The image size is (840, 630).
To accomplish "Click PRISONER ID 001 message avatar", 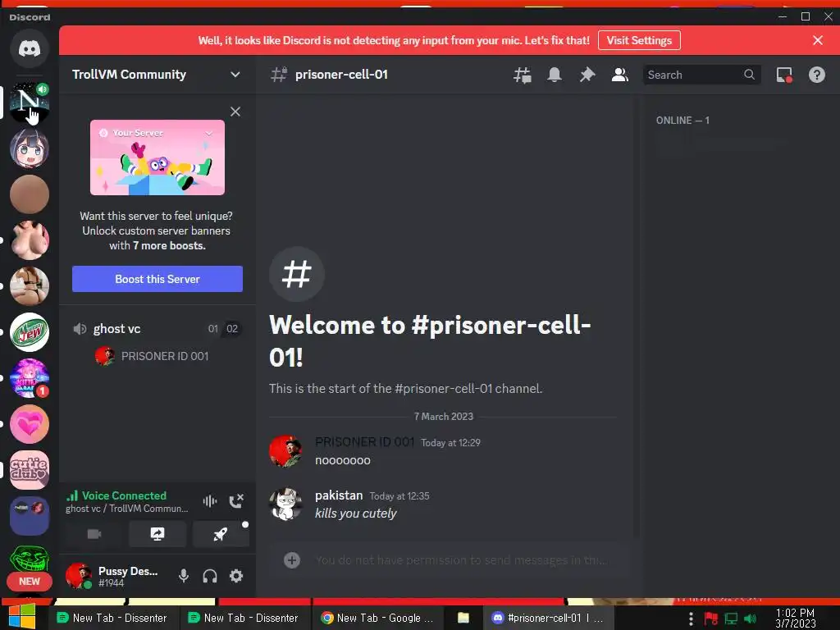I will click(x=285, y=451).
